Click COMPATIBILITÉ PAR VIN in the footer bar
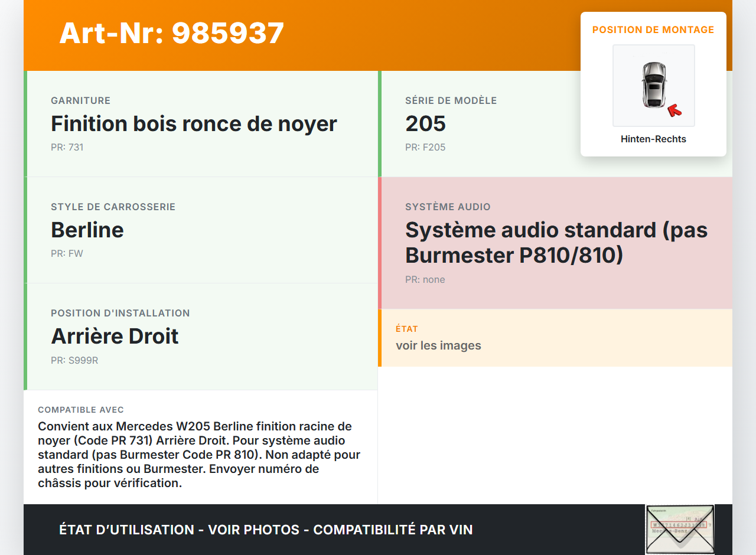The height and width of the screenshot is (555, 756). (394, 530)
